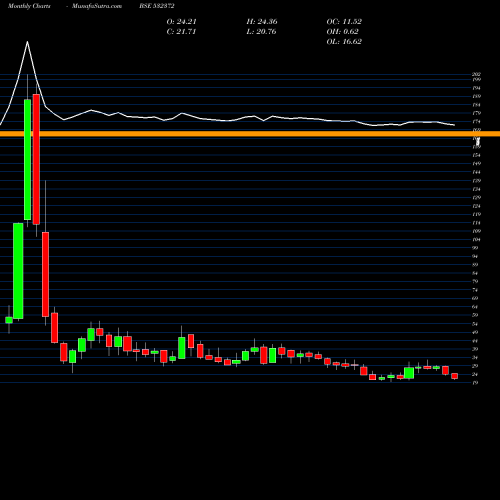This screenshot has height=500, width=500.
Task: Click the 202 price axis label
Action: [x=477, y=75]
